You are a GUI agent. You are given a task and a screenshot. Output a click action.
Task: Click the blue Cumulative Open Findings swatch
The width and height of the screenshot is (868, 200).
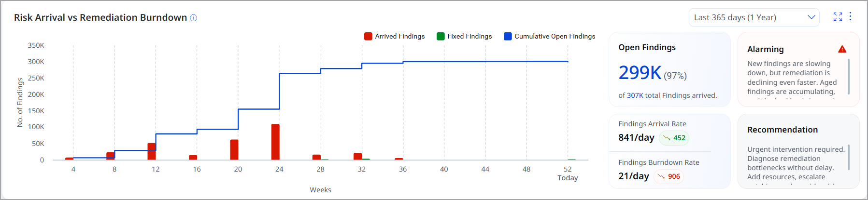tap(508, 36)
